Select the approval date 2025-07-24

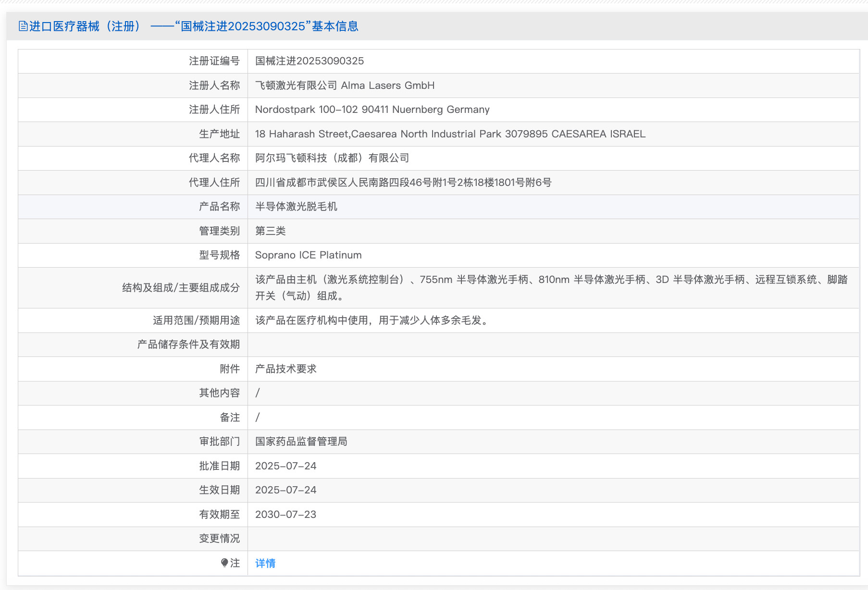[x=286, y=466]
